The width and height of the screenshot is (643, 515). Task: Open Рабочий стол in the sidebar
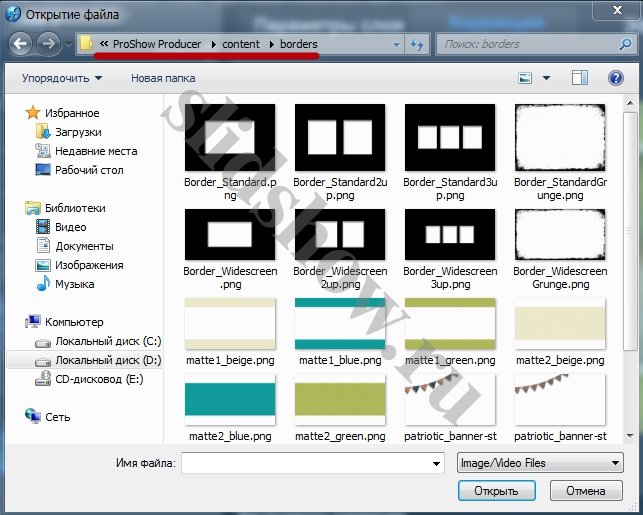click(89, 170)
